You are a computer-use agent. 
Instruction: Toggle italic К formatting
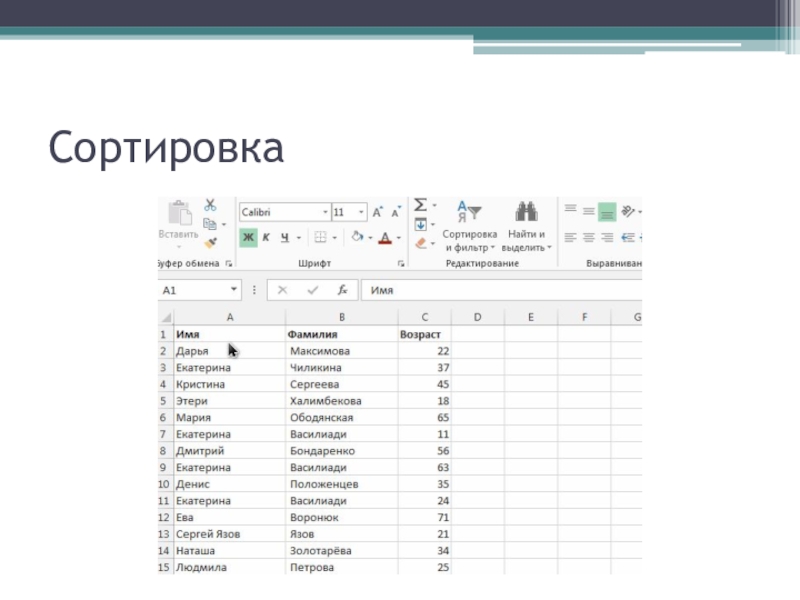coord(266,237)
